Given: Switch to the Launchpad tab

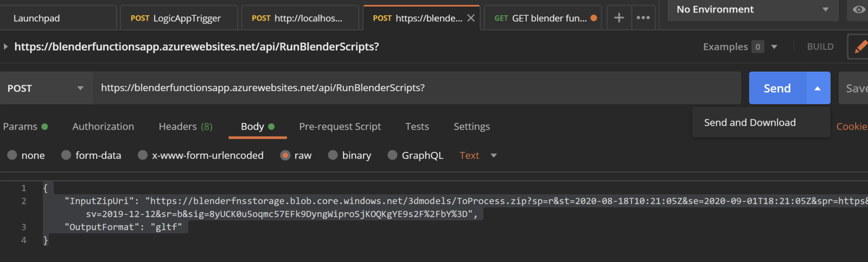Looking at the screenshot, I should click(58, 18).
